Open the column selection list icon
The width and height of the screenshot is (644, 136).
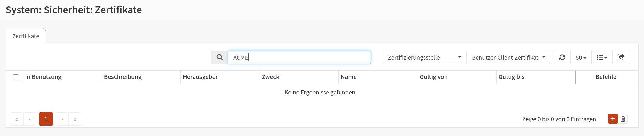click(602, 57)
